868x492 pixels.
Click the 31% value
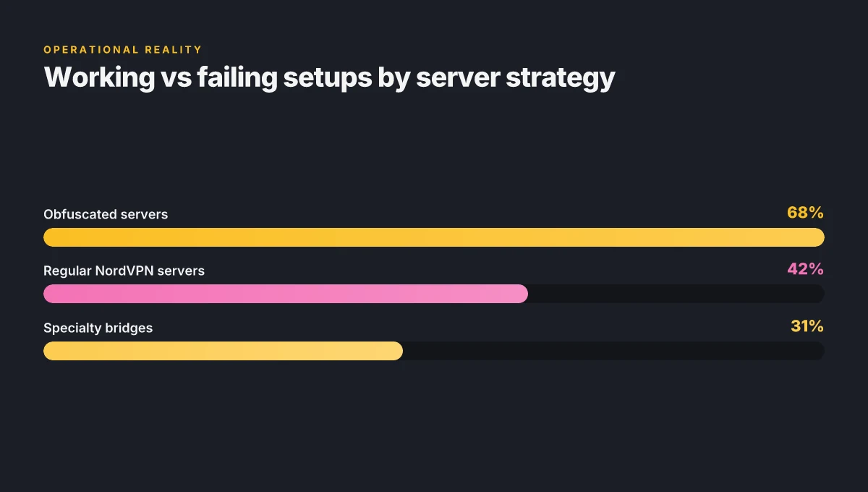click(807, 326)
